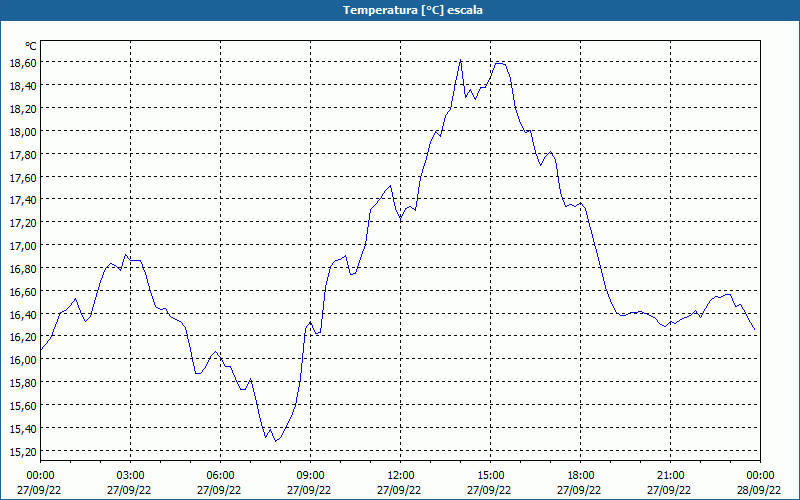The height and width of the screenshot is (500, 800).
Task: Click the 06:00 time axis label
Action: tap(220, 476)
